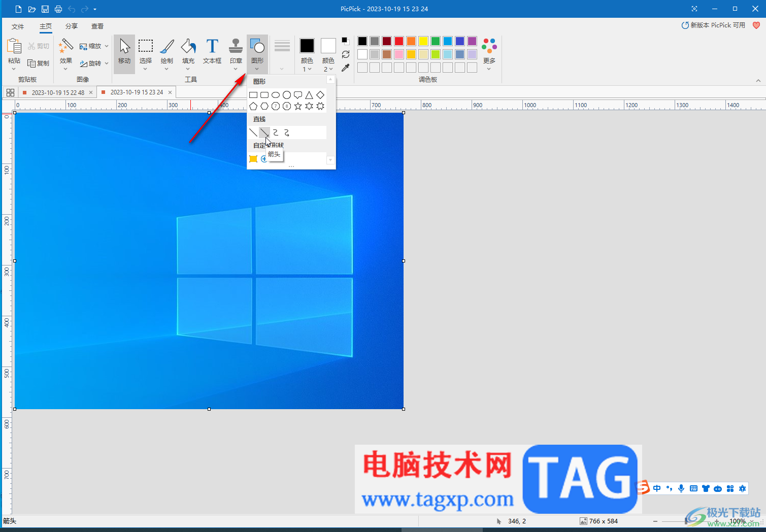Image resolution: width=766 pixels, height=532 pixels.
Task: Choose the purple palette swatch
Action: pyautogui.click(x=472, y=41)
